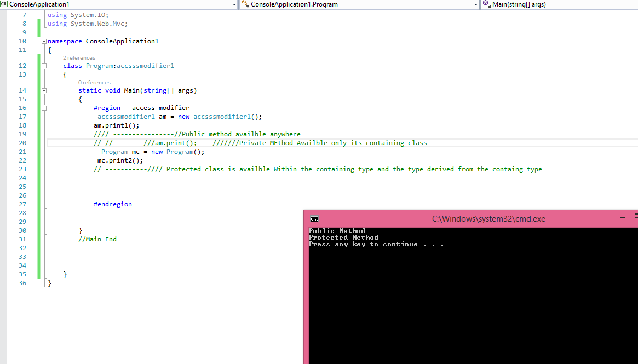This screenshot has height=364, width=638.
Task: Collapse the ConsoleApplication1 namespace block
Action: pos(43,41)
